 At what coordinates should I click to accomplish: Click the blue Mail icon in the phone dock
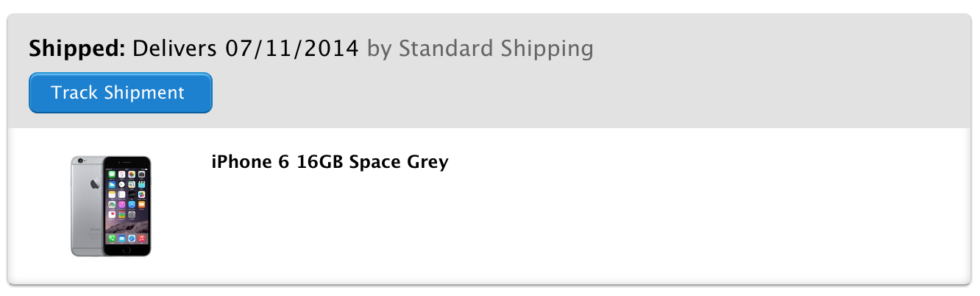coord(122,239)
